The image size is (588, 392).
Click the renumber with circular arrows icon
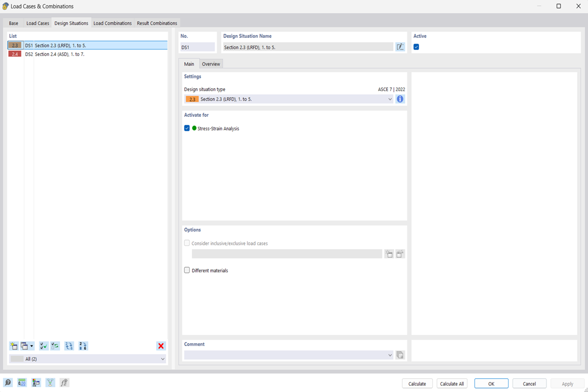pyautogui.click(x=69, y=346)
